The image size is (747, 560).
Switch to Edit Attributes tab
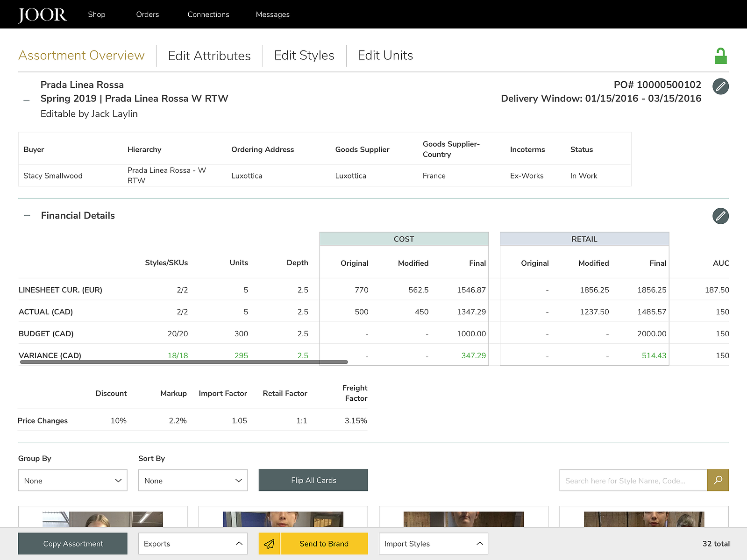(x=209, y=56)
